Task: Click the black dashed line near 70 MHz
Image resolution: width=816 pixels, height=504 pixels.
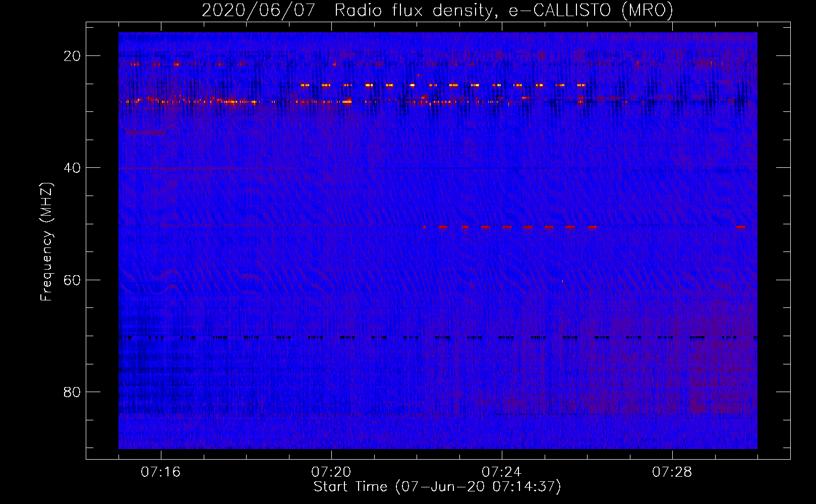Action: tap(438, 337)
